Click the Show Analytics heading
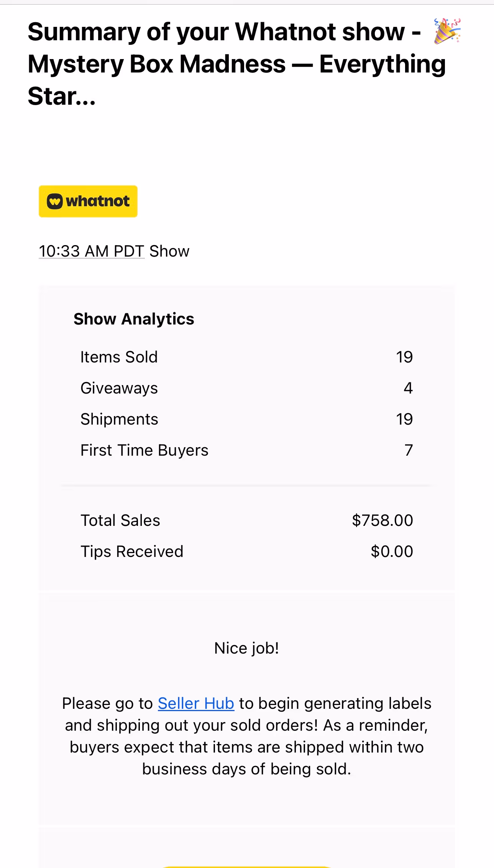 (x=134, y=319)
